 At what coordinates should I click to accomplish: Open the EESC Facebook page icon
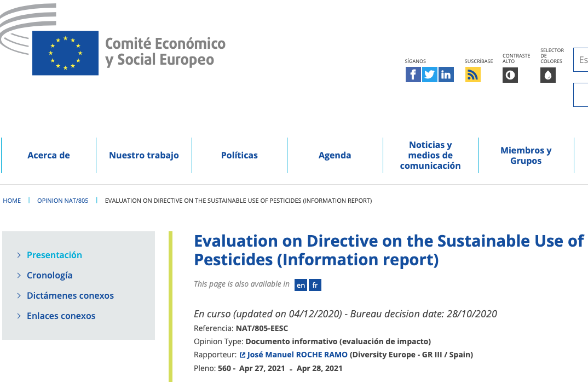413,75
